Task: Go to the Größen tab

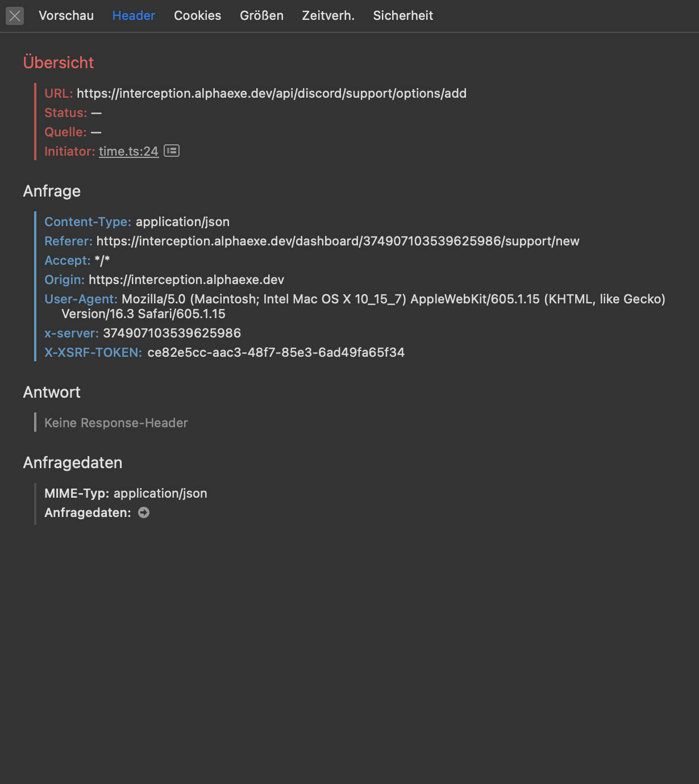Action: (261, 16)
